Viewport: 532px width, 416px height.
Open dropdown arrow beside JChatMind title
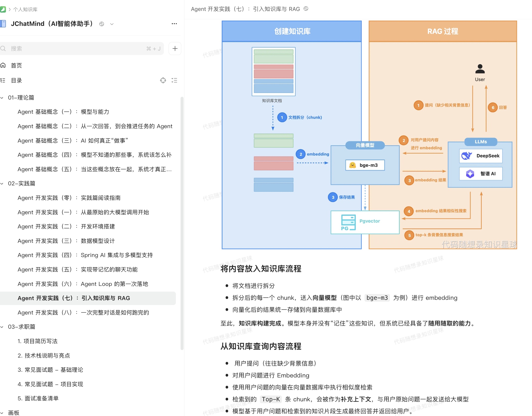112,24
